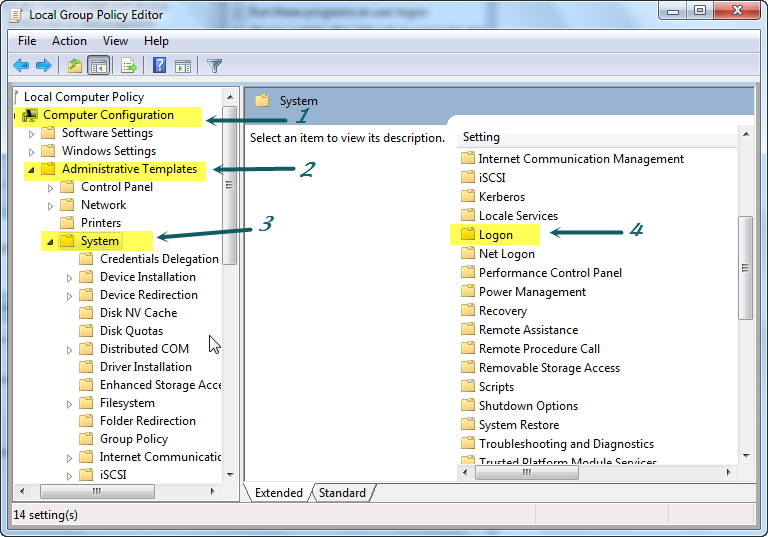Open the Shutdown Options folder
This screenshot has height=537, width=768.
tap(528, 406)
